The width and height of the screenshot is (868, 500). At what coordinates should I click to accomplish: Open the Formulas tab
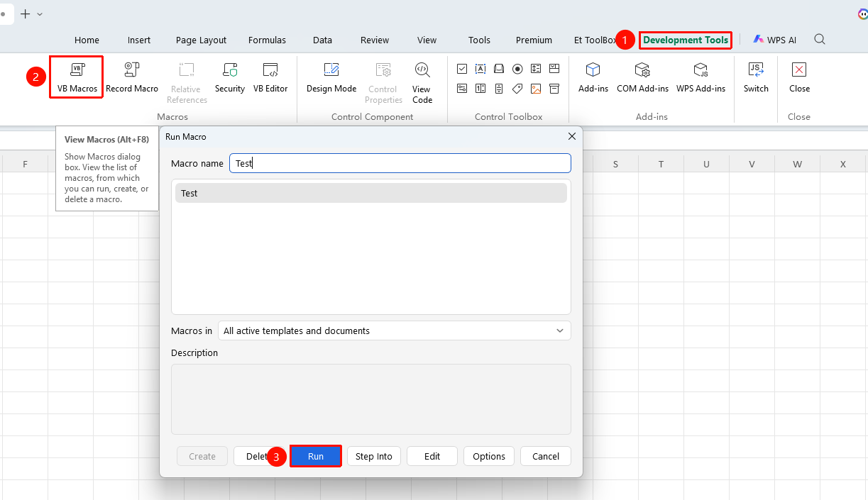point(267,40)
